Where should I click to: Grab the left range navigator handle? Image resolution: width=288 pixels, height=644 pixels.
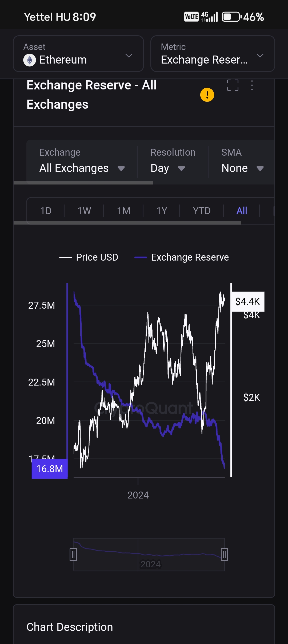[73, 555]
